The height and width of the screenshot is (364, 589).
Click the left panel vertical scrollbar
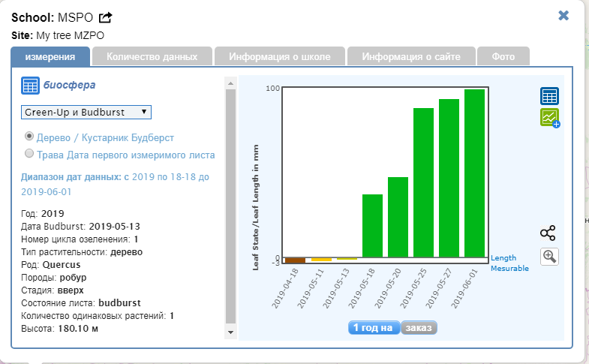coord(230,203)
